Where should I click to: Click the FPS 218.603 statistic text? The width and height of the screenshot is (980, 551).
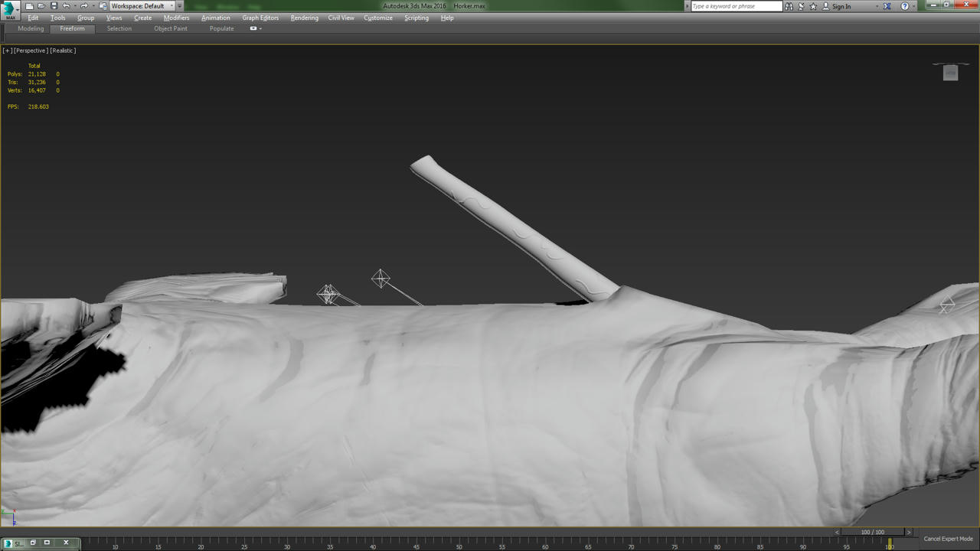tap(28, 106)
